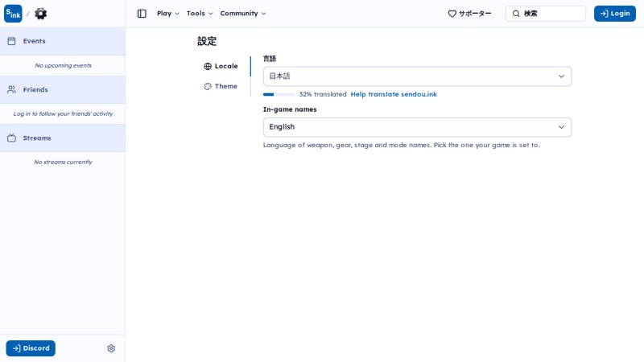Open the Events sidebar section
This screenshot has width=644, height=362.
63,41
